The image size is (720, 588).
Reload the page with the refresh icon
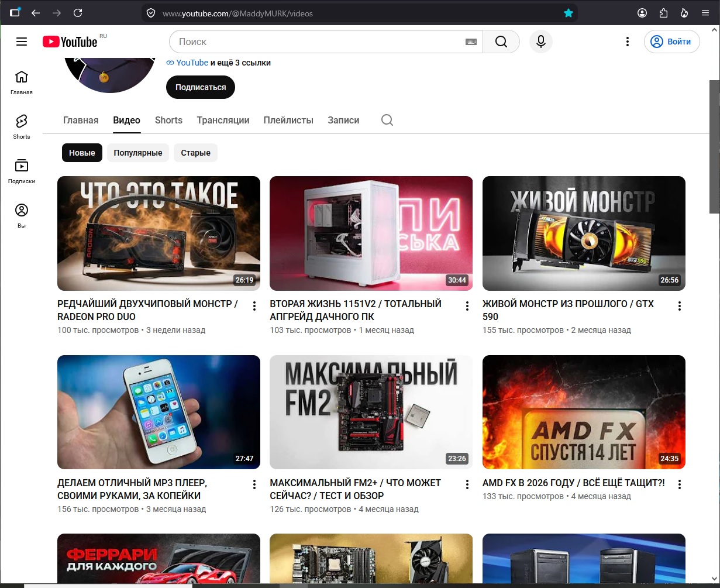[x=78, y=13]
